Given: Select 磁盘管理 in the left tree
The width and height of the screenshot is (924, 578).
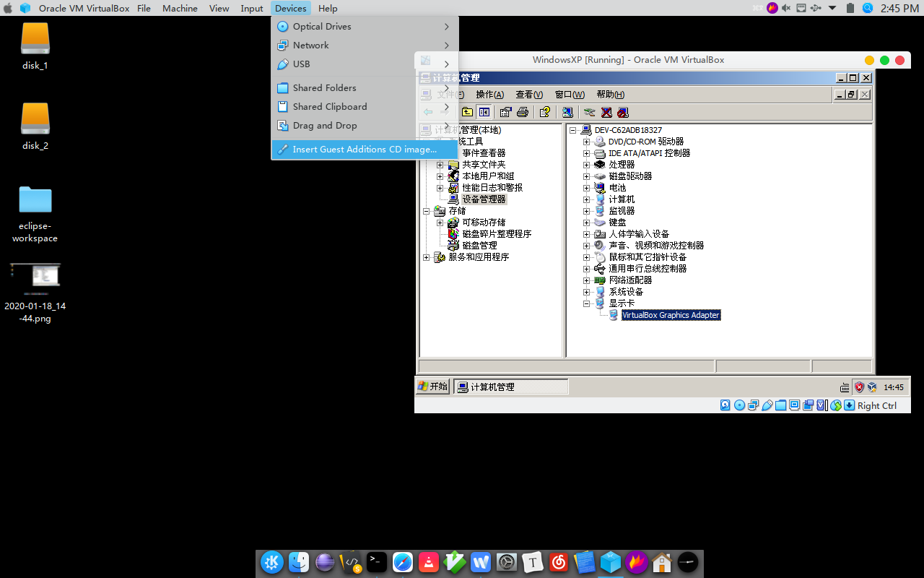Looking at the screenshot, I should (479, 246).
